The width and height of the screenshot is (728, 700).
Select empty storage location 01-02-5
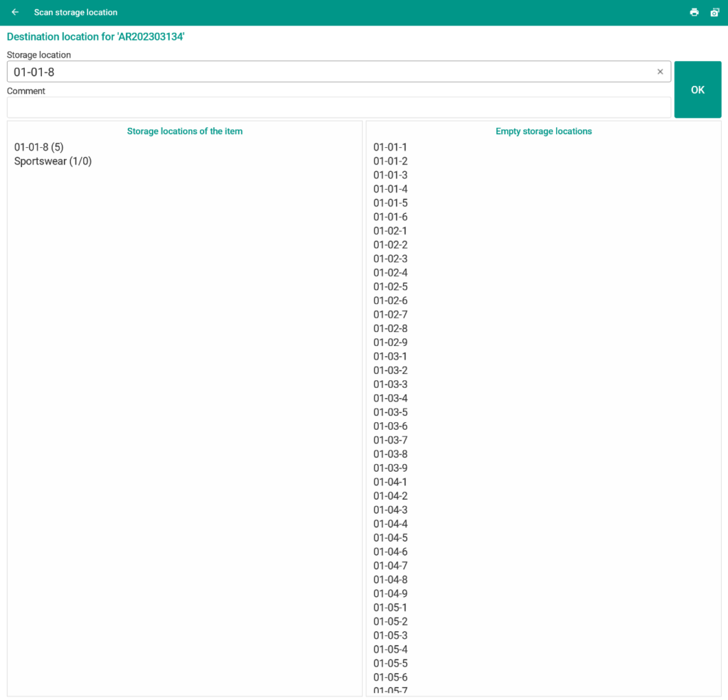tap(390, 286)
